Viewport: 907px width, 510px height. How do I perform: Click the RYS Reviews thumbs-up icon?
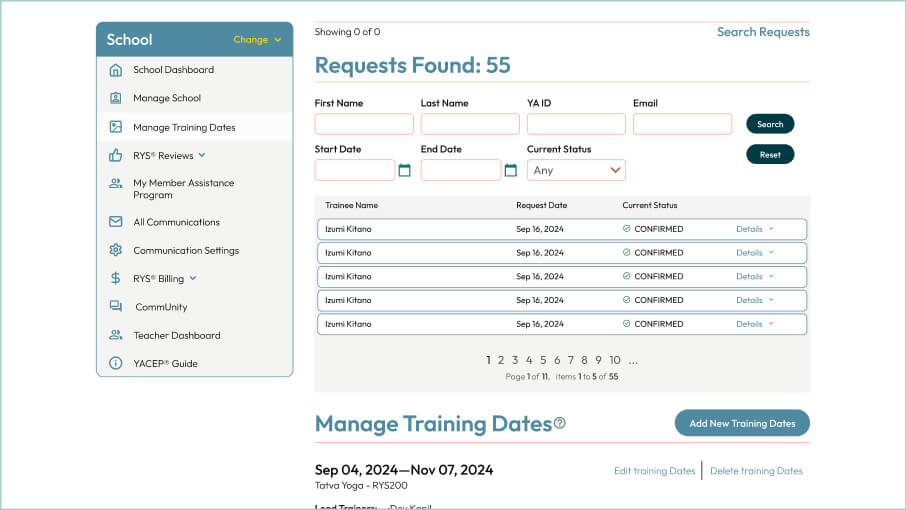pyautogui.click(x=115, y=155)
